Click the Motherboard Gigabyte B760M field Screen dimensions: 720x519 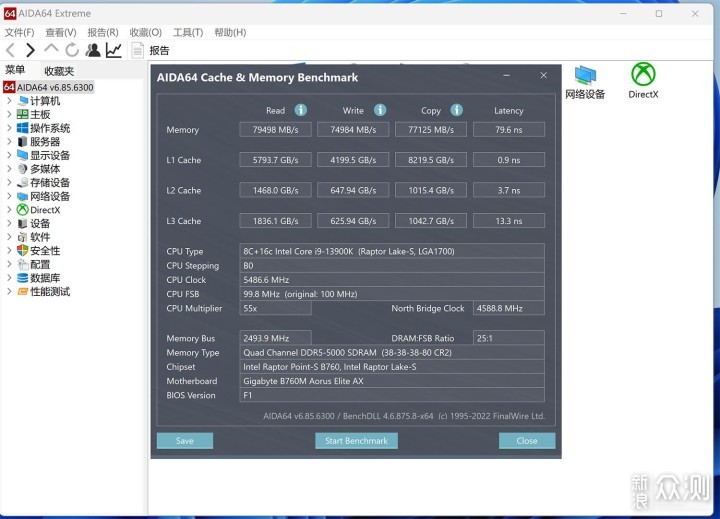pos(392,381)
